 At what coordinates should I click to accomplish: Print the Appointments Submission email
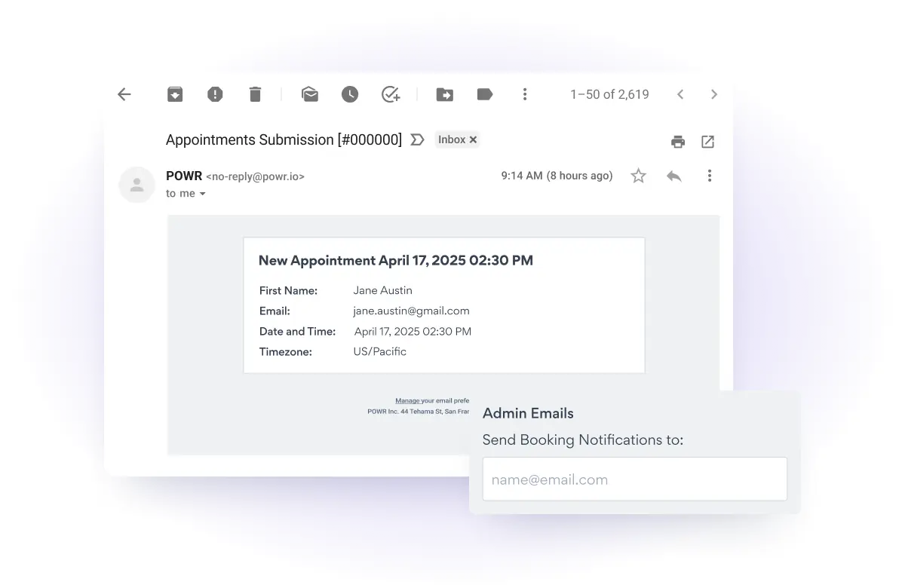pyautogui.click(x=678, y=142)
